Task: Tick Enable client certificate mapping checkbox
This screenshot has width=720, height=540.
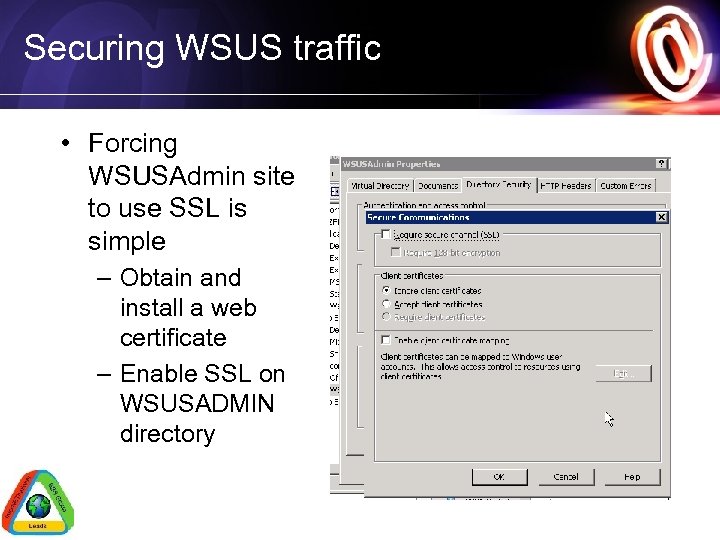Action: point(386,340)
